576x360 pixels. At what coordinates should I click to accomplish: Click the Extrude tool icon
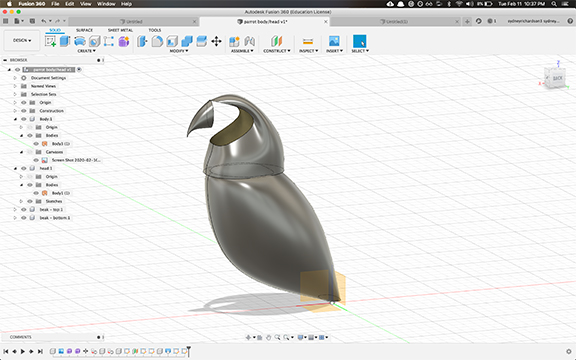(65, 41)
